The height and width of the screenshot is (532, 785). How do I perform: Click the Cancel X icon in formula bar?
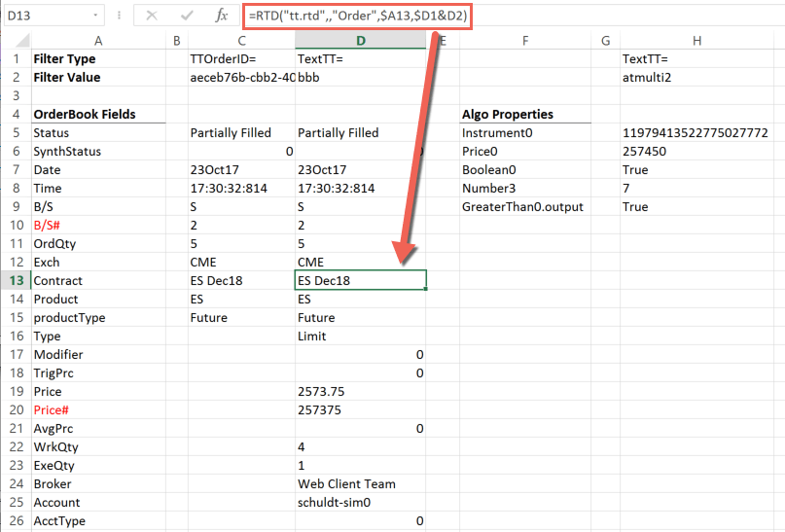pyautogui.click(x=152, y=16)
